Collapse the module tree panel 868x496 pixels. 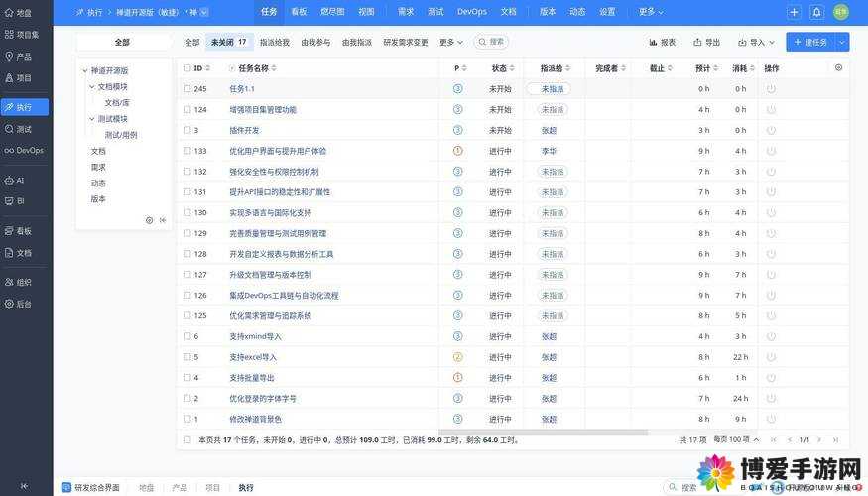pos(163,220)
